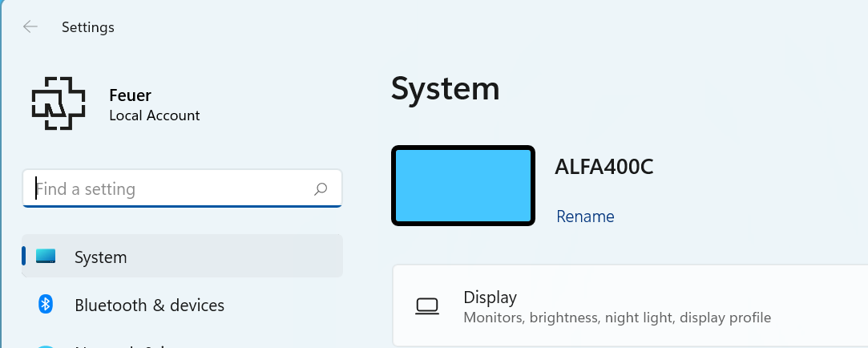Click the Bluetooth symbol icon in sidebar

46,304
